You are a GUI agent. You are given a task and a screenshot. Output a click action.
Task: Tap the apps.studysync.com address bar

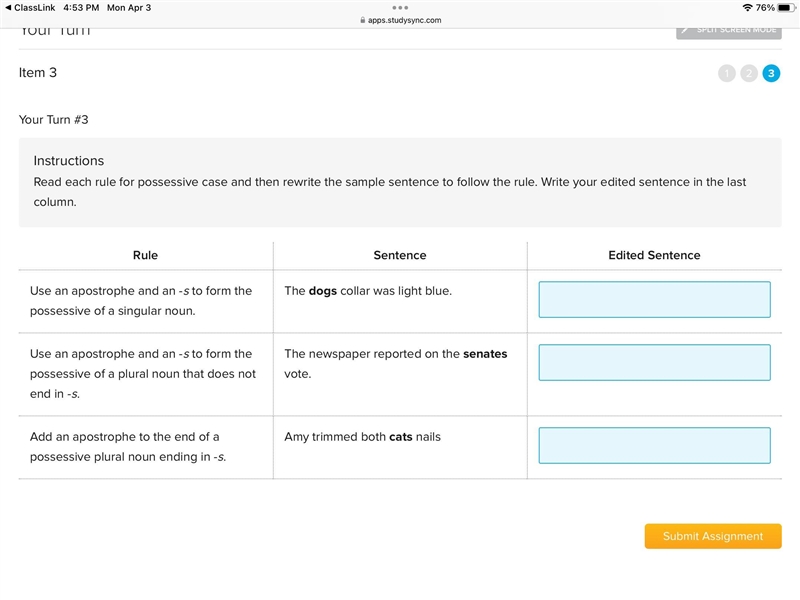(401, 20)
